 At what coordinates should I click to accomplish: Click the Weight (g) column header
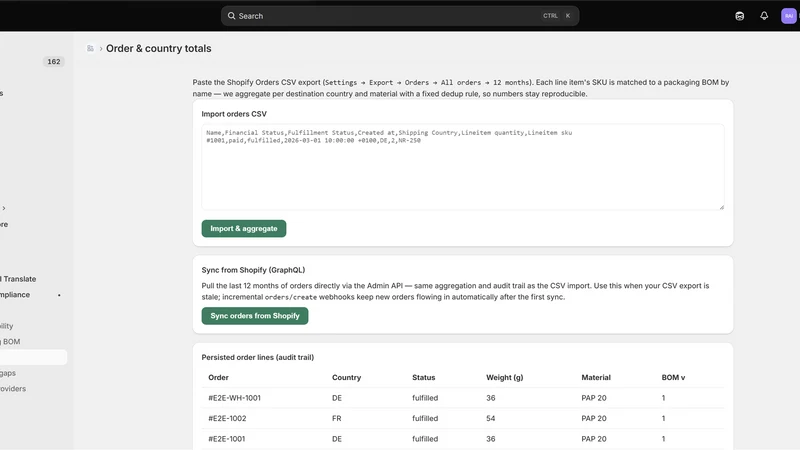click(505, 378)
